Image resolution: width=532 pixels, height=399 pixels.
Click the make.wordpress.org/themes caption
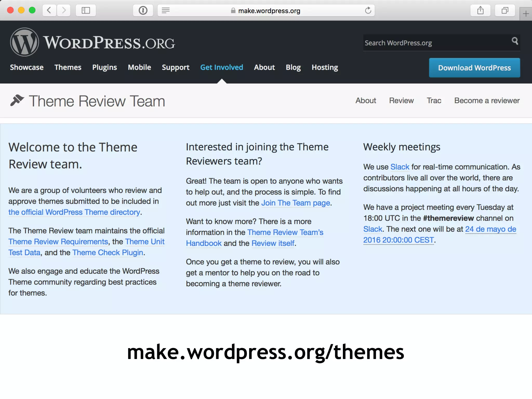265,352
